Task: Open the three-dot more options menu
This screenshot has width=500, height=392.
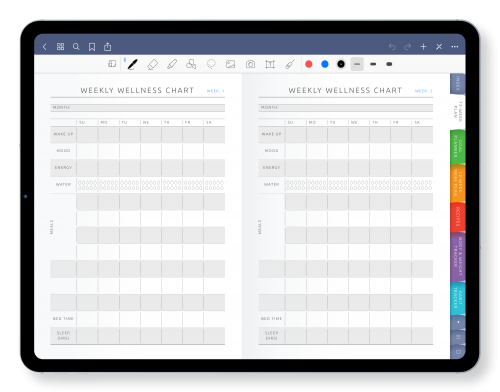Action: [455, 47]
